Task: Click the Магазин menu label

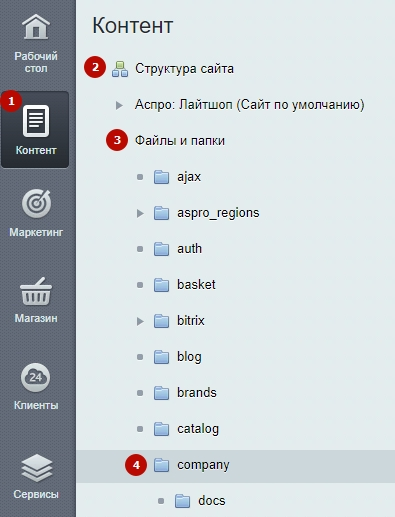Action: (x=36, y=318)
